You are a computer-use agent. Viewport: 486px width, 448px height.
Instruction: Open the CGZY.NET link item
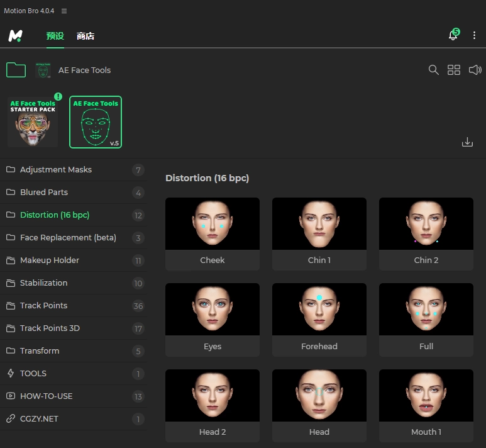pos(74,419)
